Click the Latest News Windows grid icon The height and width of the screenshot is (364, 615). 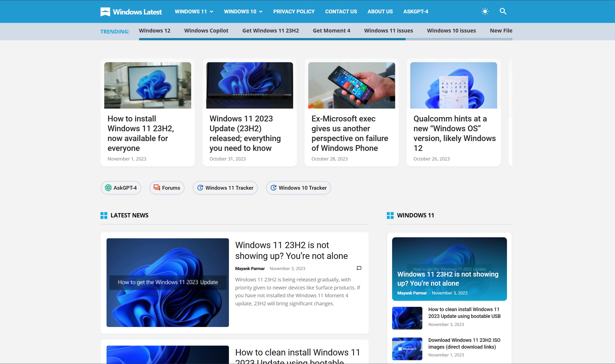point(104,215)
